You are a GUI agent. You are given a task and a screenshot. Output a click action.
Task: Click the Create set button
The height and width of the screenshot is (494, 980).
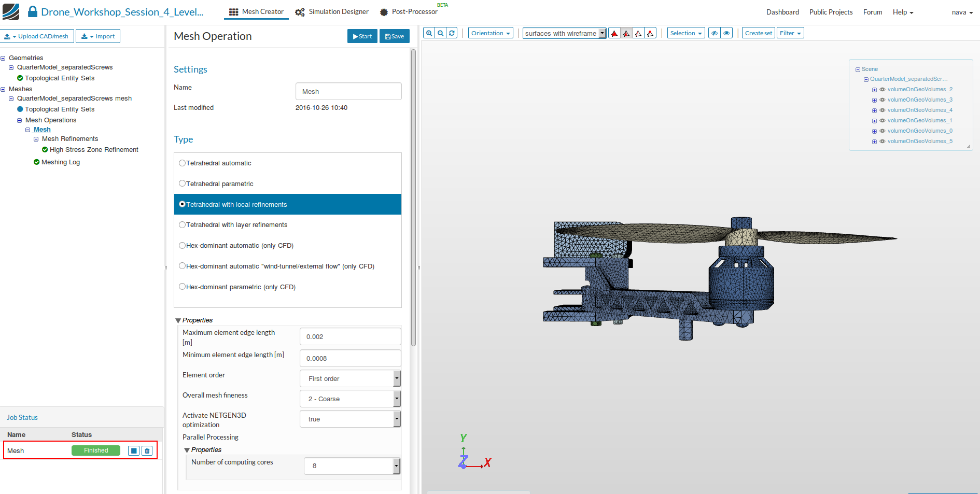click(x=758, y=33)
